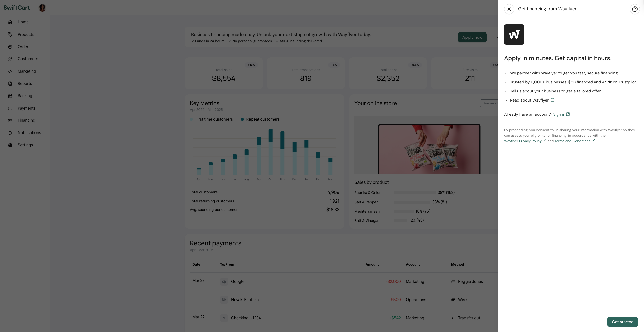The image size is (644, 332).
Task: Open the Wayflyer Privacy Policy link
Action: click(x=523, y=141)
